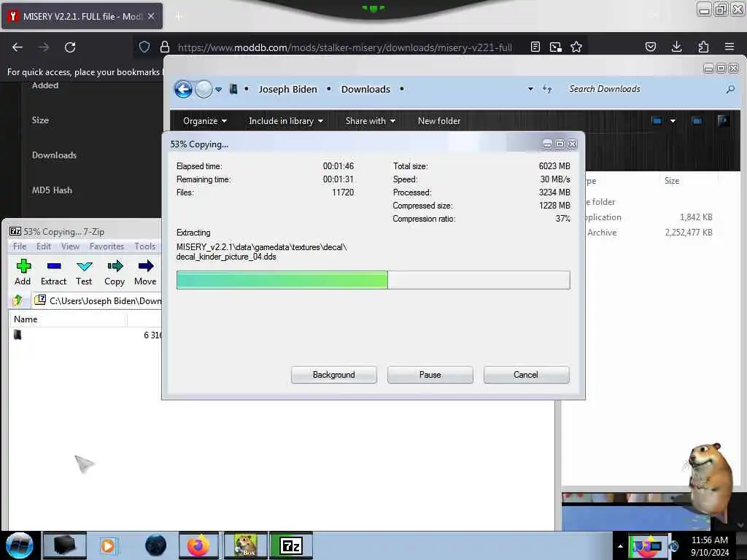Image resolution: width=747 pixels, height=560 pixels.
Task: Close the MISERY V2.2.1 tab
Action: pos(151,16)
